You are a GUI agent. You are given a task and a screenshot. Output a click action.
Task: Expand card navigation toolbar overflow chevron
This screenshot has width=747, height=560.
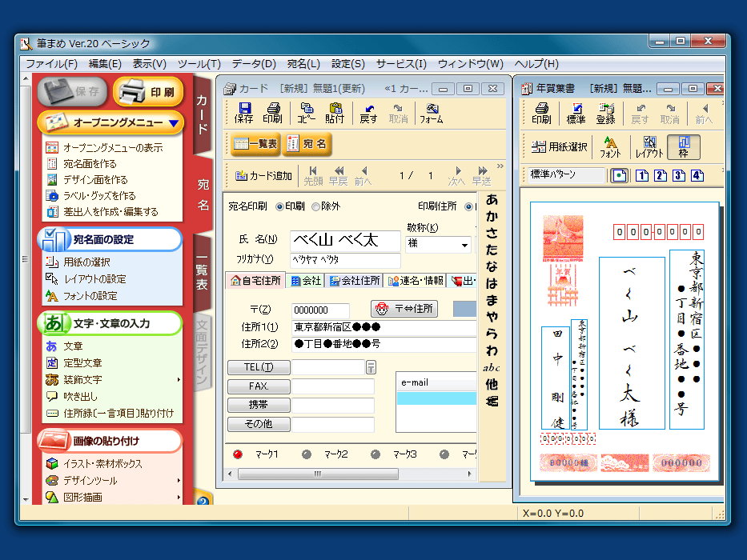click(500, 166)
